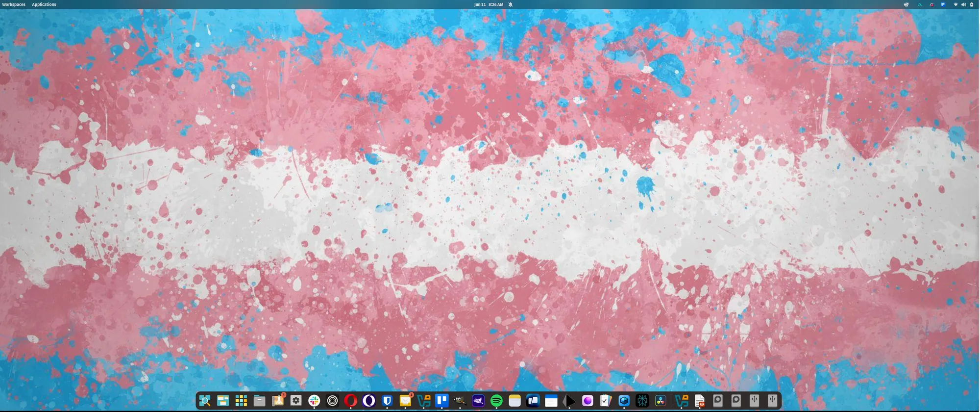Open the yellow mail app in dock
980x412 pixels.
tap(405, 401)
